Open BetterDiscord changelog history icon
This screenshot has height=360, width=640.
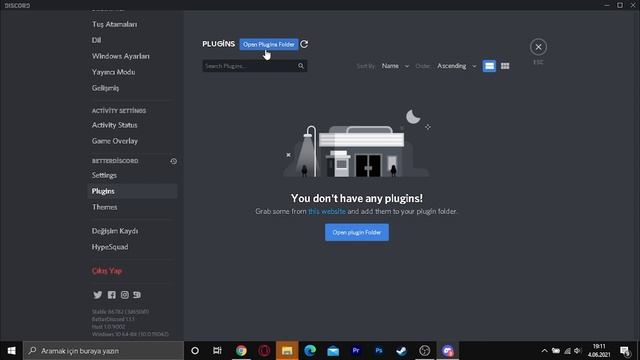click(173, 161)
